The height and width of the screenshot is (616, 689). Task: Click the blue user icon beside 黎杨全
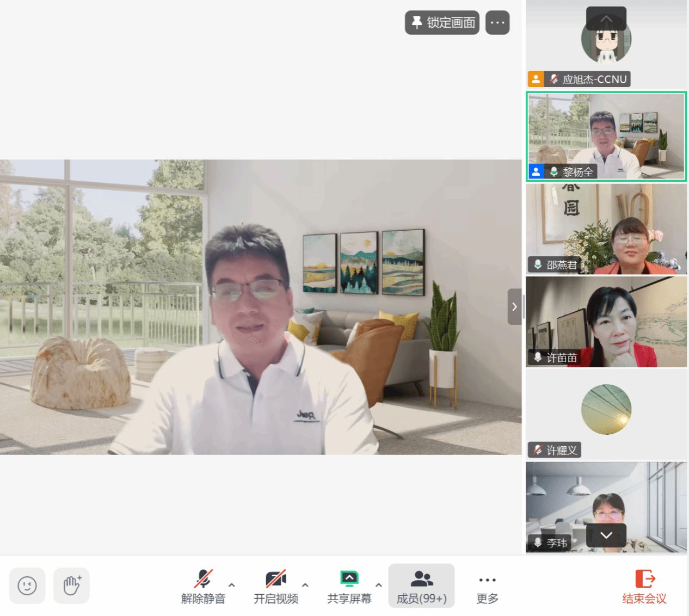click(536, 172)
